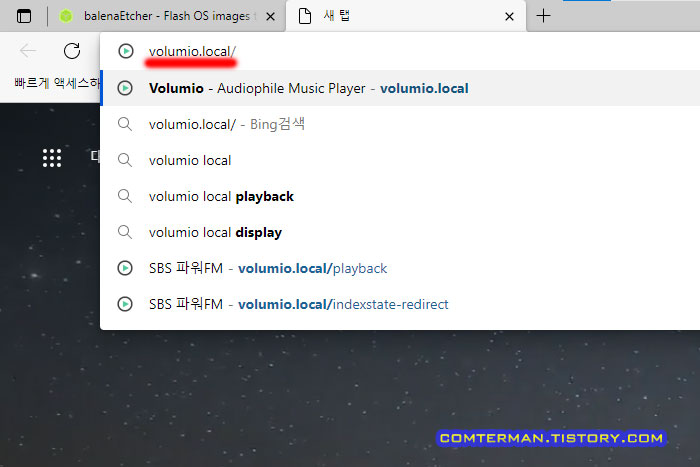Click the new tab page icon
The height and width of the screenshot is (467, 700).
(304, 16)
